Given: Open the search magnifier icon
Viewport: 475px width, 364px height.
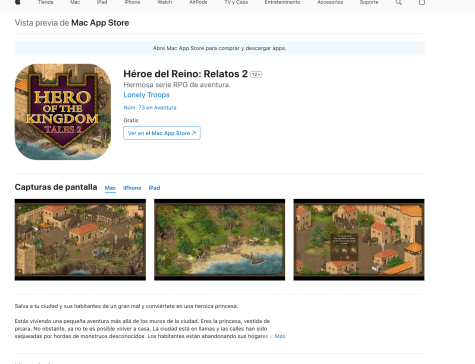Looking at the screenshot, I should [398, 2].
